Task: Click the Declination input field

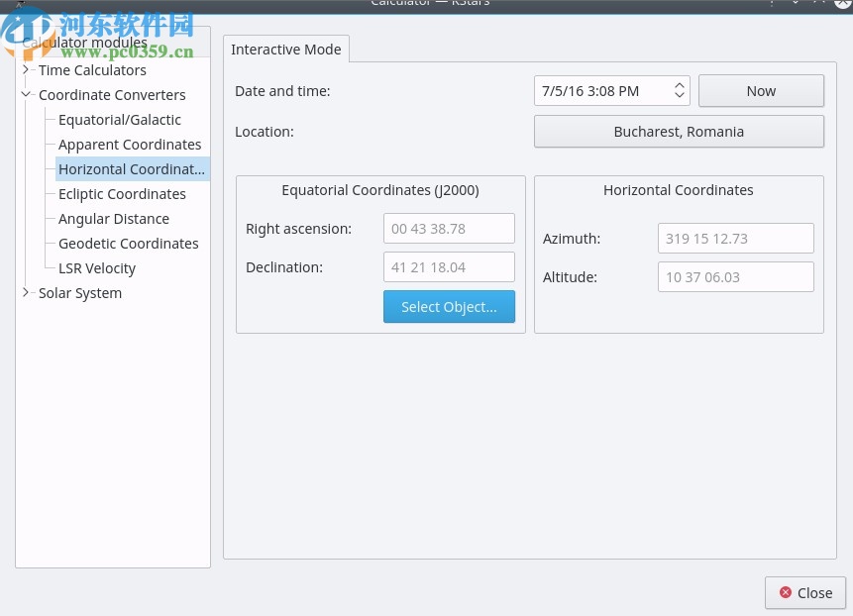Action: (449, 267)
